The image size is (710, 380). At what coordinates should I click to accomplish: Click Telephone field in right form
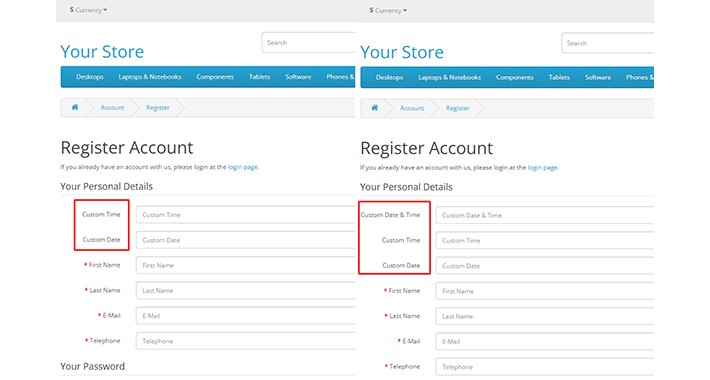pyautogui.click(x=545, y=367)
